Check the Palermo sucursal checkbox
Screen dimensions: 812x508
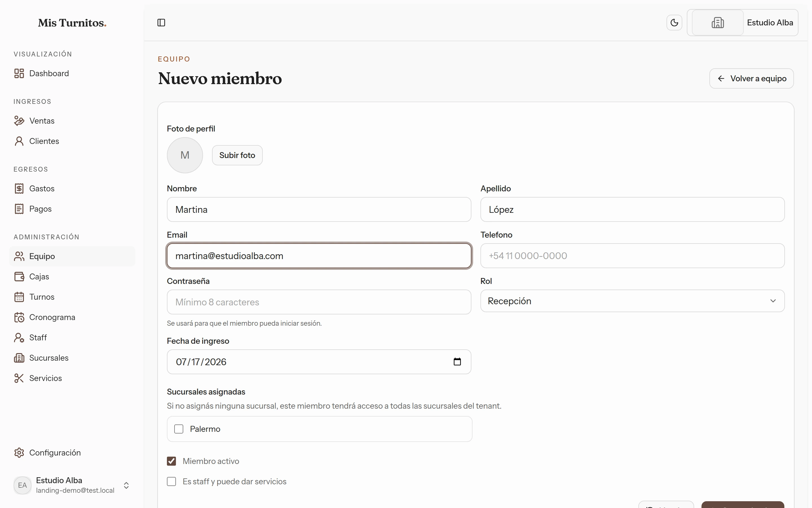click(179, 429)
